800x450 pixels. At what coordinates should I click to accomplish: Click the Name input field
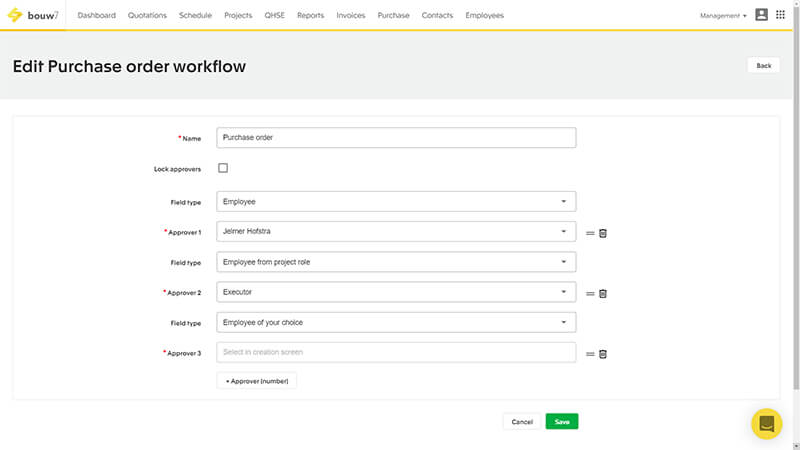[x=396, y=138]
